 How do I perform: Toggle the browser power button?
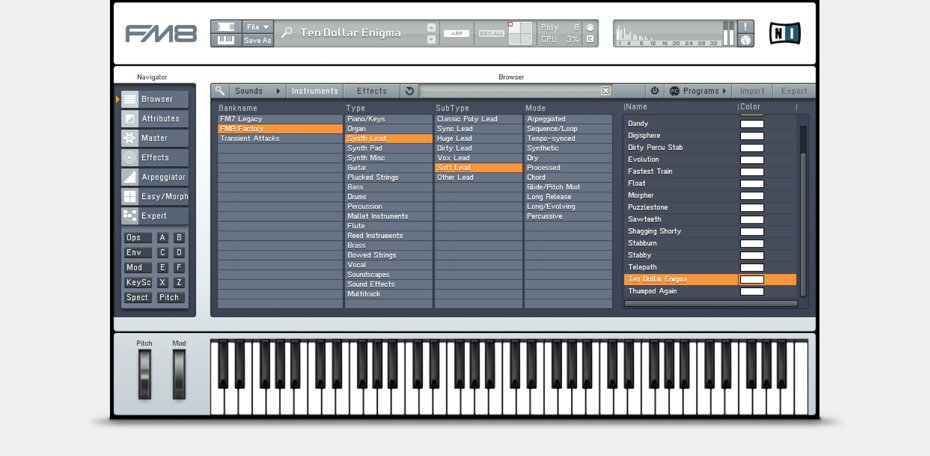(655, 91)
